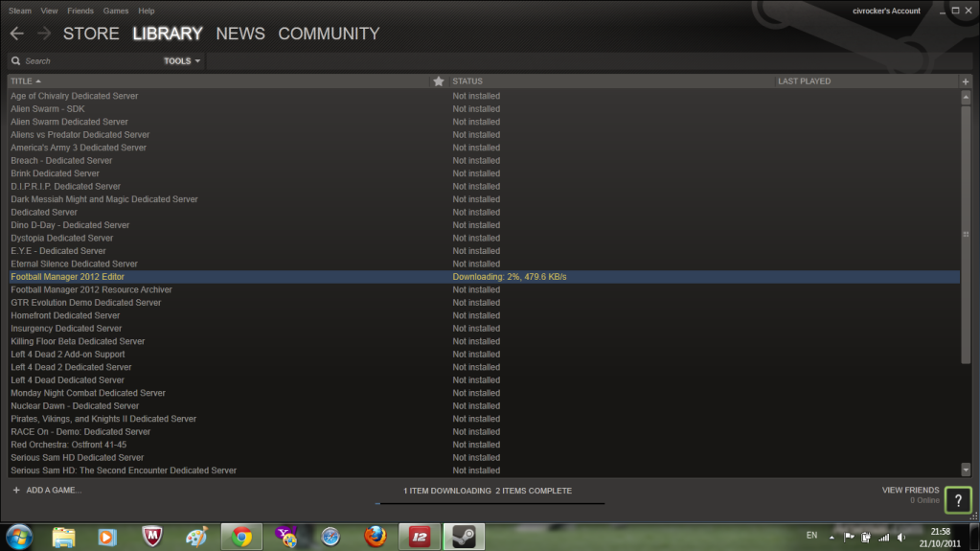
Task: Open Paint from the taskbar
Action: [x=196, y=538]
